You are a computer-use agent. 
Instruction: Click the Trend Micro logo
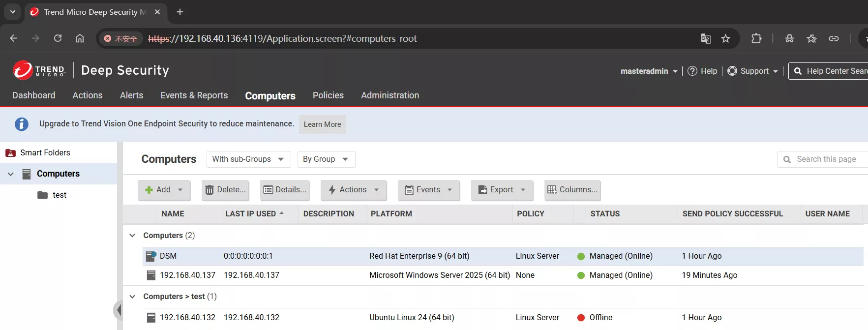pyautogui.click(x=39, y=70)
